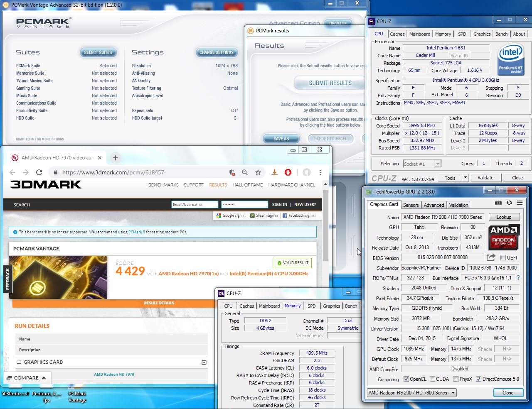Expand the Compare panel on 3DMark page
The width and height of the screenshot is (532, 409).
pyautogui.click(x=27, y=378)
